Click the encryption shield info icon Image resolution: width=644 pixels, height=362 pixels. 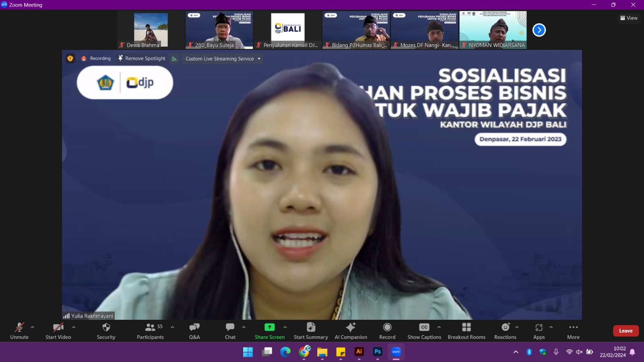coord(70,58)
